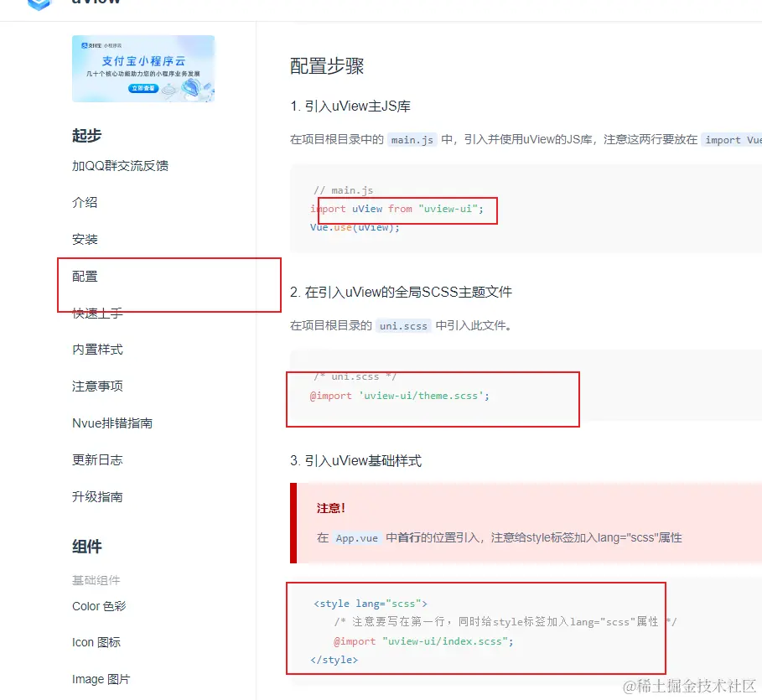Open 注意事项 sidebar page
The image size is (762, 700).
tap(97, 386)
